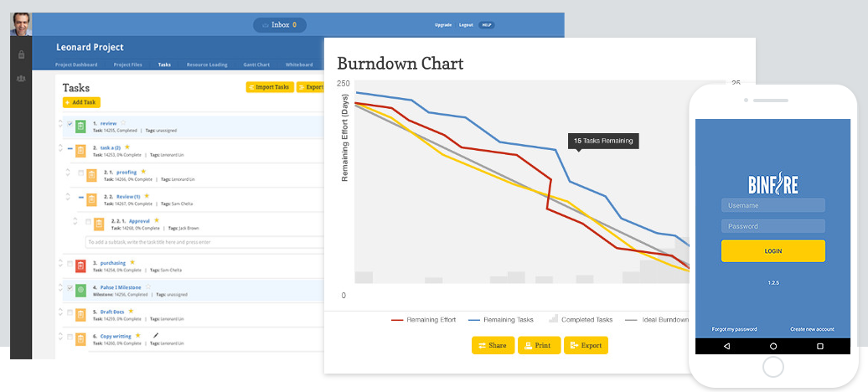Click Completed Tasks gray legend item

[581, 319]
